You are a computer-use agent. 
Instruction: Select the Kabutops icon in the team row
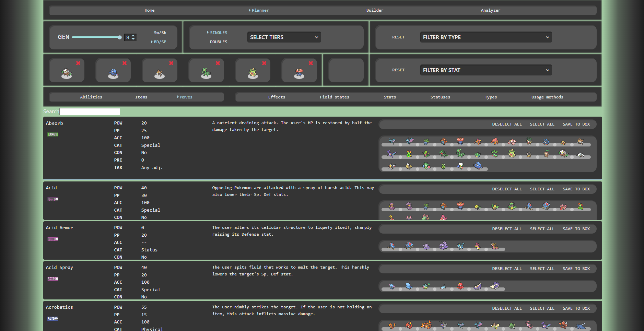(160, 73)
